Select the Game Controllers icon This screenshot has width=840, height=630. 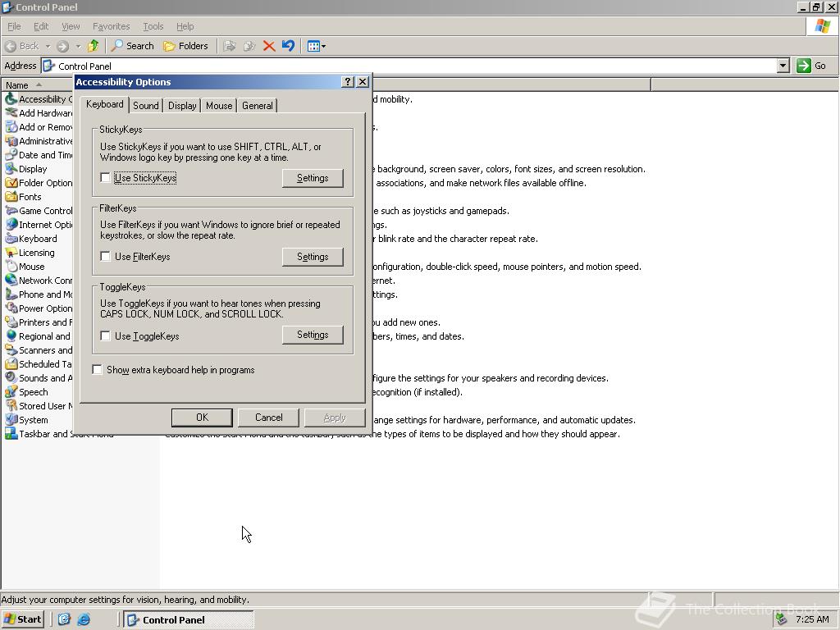pos(11,211)
